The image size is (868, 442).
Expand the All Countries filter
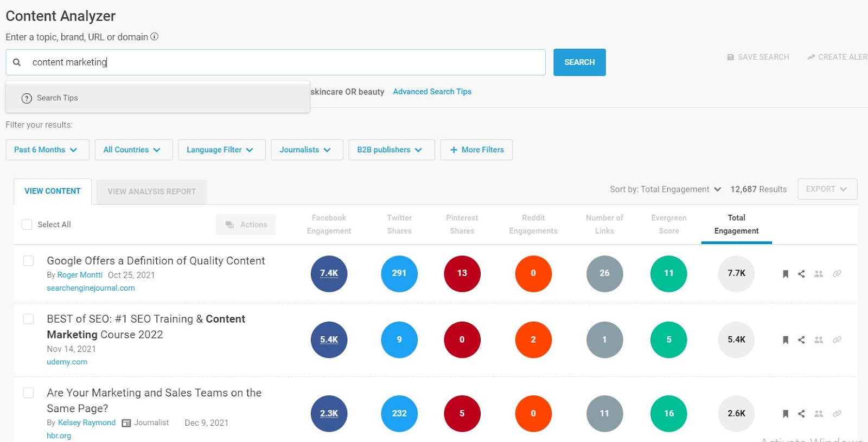coord(133,150)
